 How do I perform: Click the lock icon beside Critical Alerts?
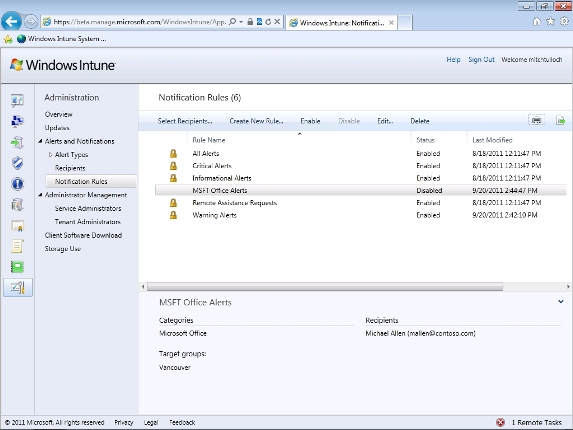(x=173, y=166)
